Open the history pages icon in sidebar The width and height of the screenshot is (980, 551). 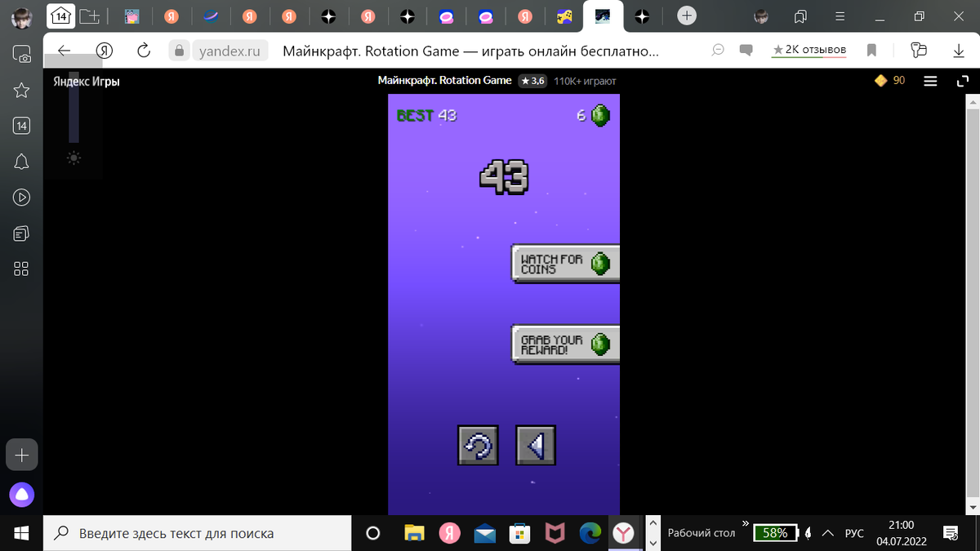coord(22,233)
